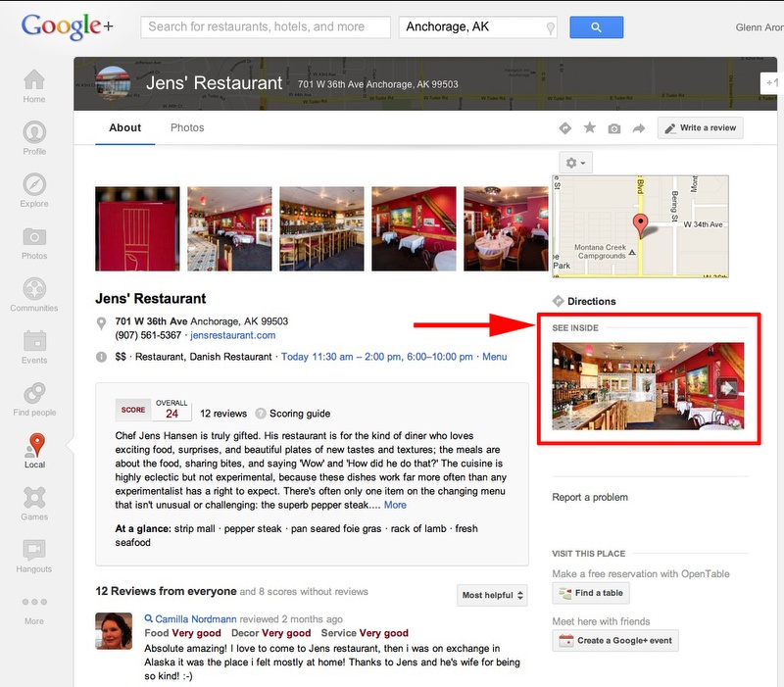
Task: Expand the Most helpful sort dropdown
Action: pyautogui.click(x=492, y=595)
